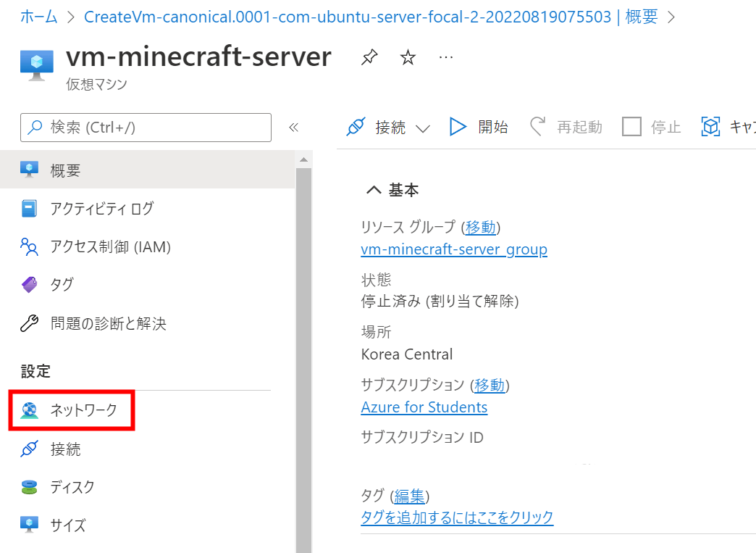Click the Korea Central location text
Screen dimensions: 756x553
pyautogui.click(x=407, y=354)
